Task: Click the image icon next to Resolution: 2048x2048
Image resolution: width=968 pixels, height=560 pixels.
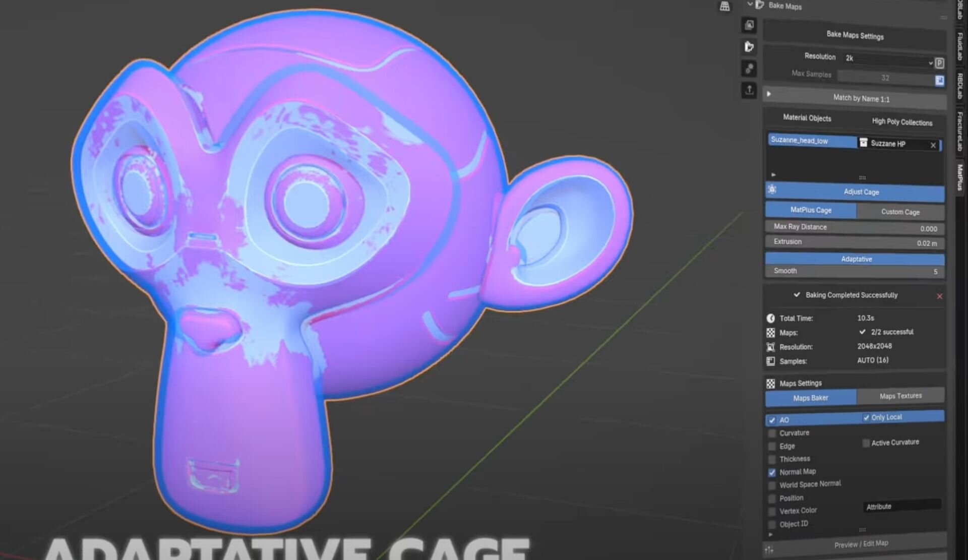Action: [770, 347]
